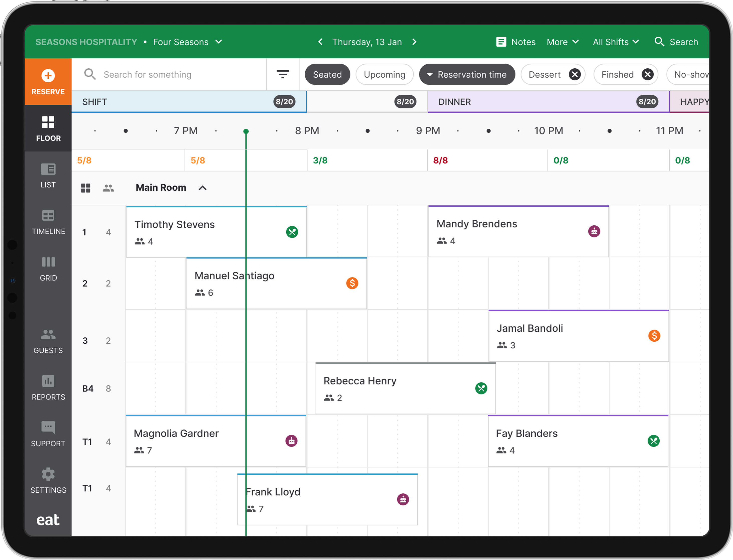733x560 pixels.
Task: Open the Grid view
Action: point(48,269)
